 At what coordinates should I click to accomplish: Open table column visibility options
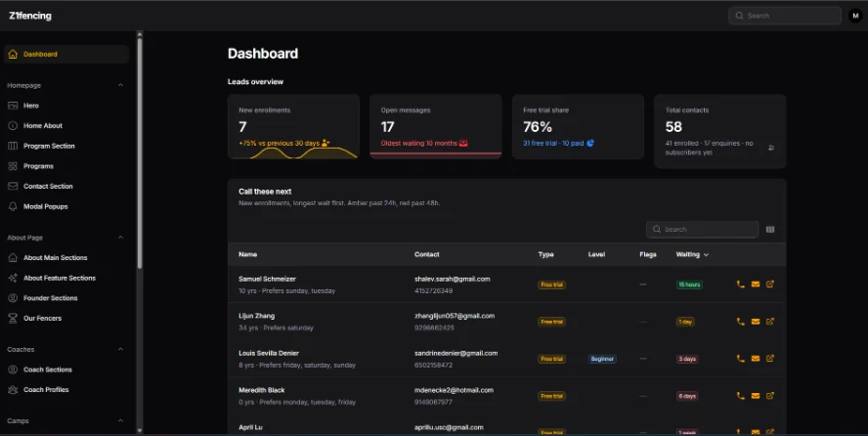pos(770,229)
